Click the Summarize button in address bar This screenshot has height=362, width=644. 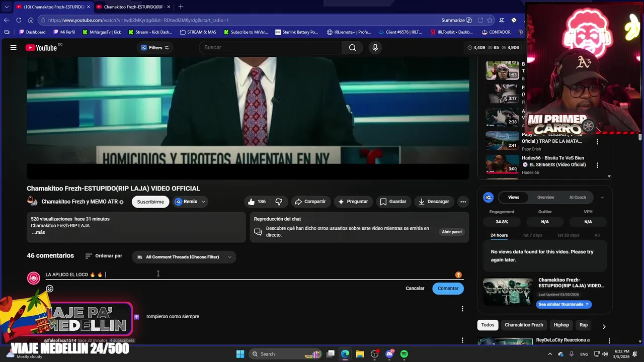[457, 20]
